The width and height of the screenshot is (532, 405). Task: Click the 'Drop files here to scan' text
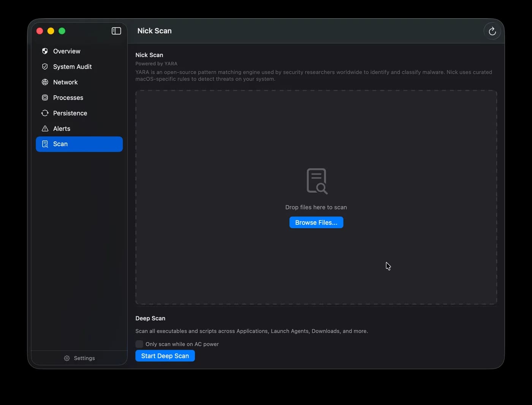coord(316,207)
